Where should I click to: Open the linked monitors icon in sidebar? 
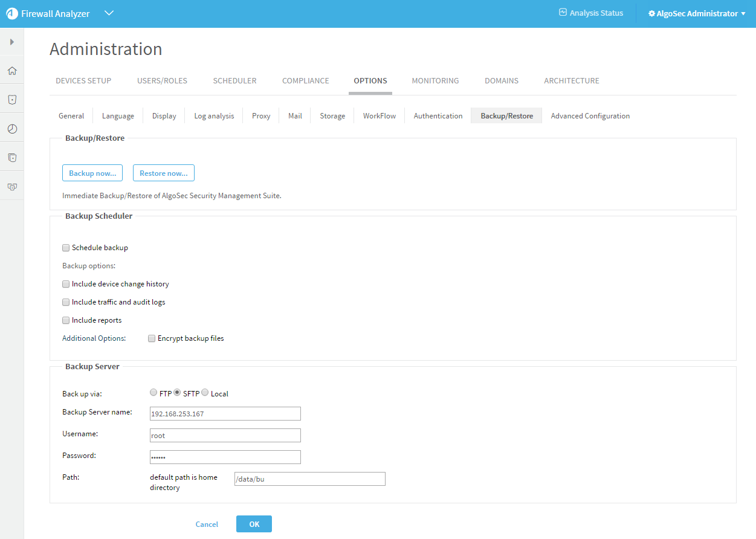[12, 187]
